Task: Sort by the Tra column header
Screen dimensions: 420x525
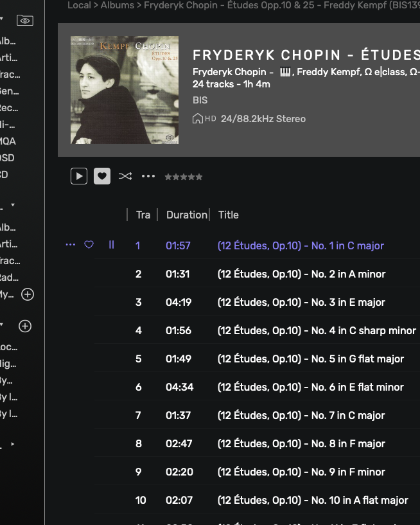Action: (x=143, y=215)
